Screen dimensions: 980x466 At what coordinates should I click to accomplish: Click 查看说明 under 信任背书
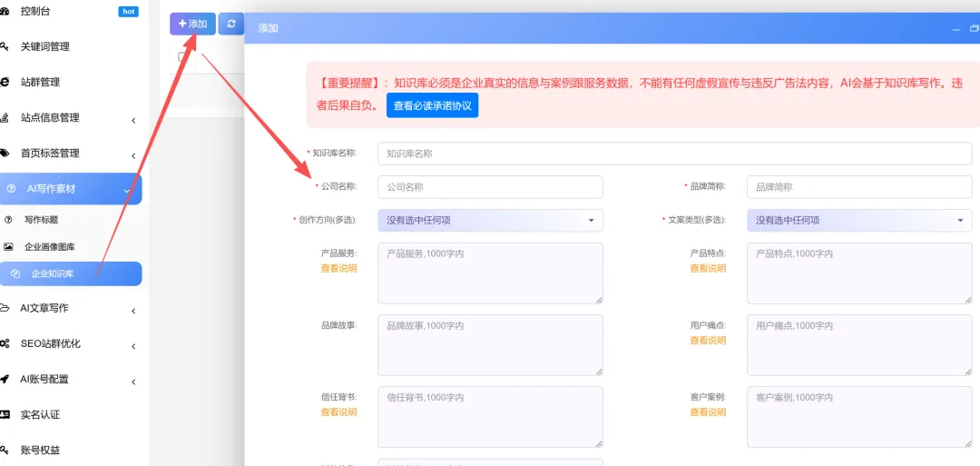338,412
